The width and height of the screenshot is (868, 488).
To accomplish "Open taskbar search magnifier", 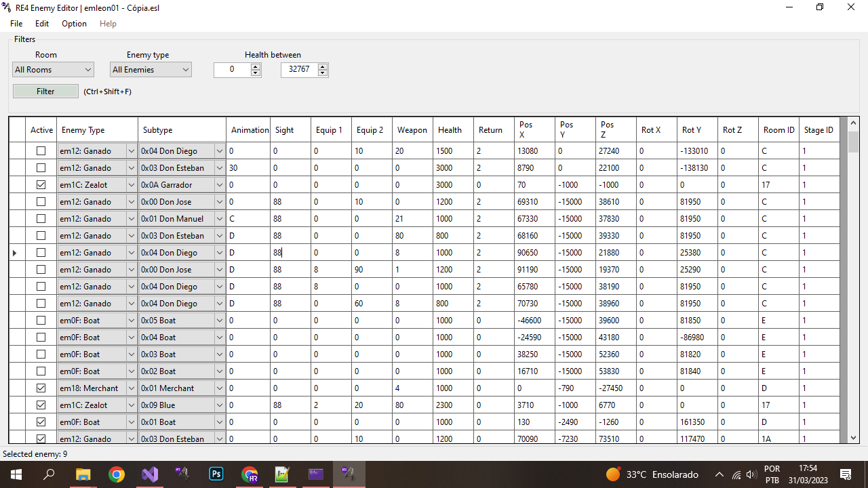I will pyautogui.click(x=49, y=474).
